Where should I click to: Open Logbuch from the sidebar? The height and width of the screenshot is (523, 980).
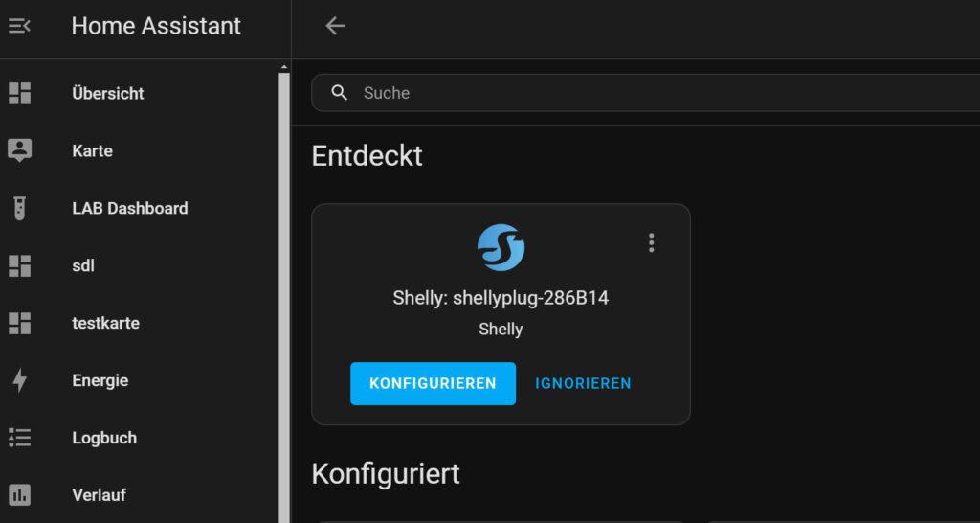tap(104, 438)
